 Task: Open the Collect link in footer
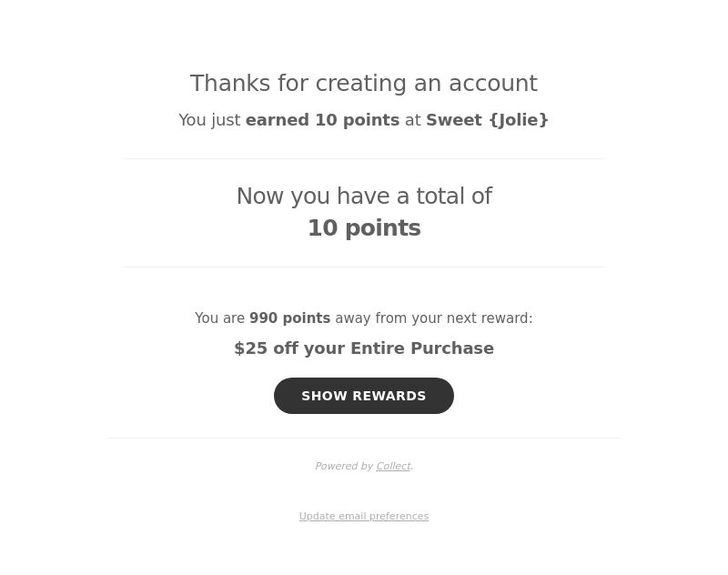393,466
